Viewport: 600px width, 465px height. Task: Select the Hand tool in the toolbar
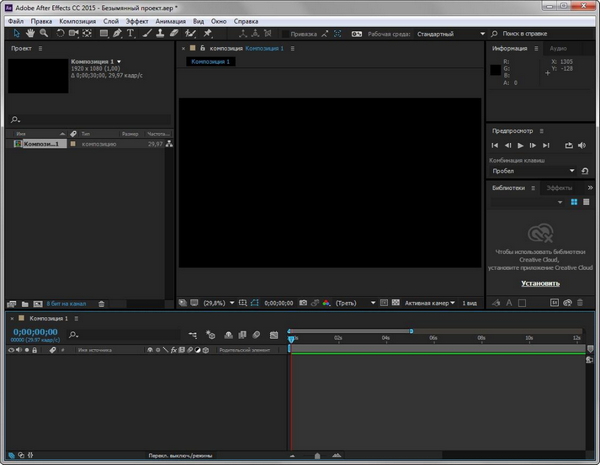[x=30, y=33]
